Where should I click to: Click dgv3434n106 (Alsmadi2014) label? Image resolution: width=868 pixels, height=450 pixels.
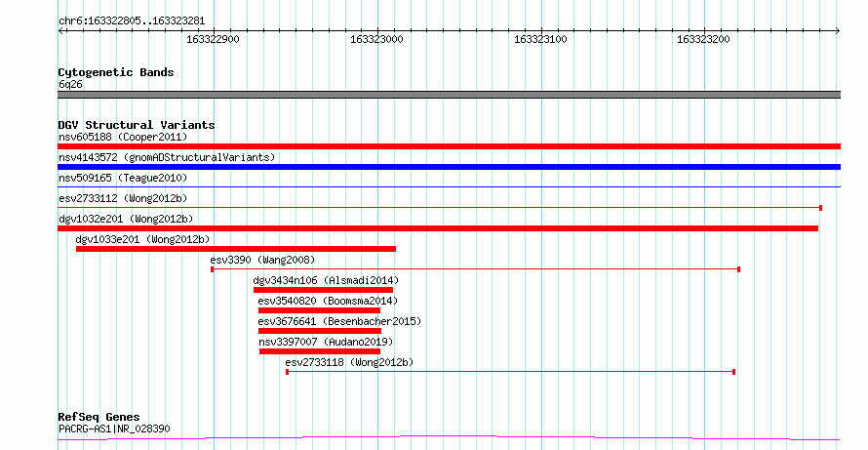click(x=326, y=280)
